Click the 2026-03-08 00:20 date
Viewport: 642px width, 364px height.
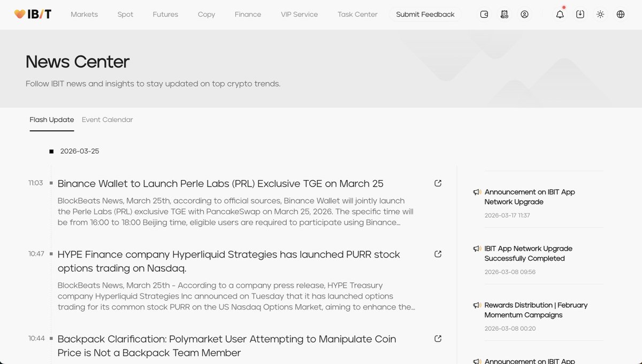tap(510, 329)
